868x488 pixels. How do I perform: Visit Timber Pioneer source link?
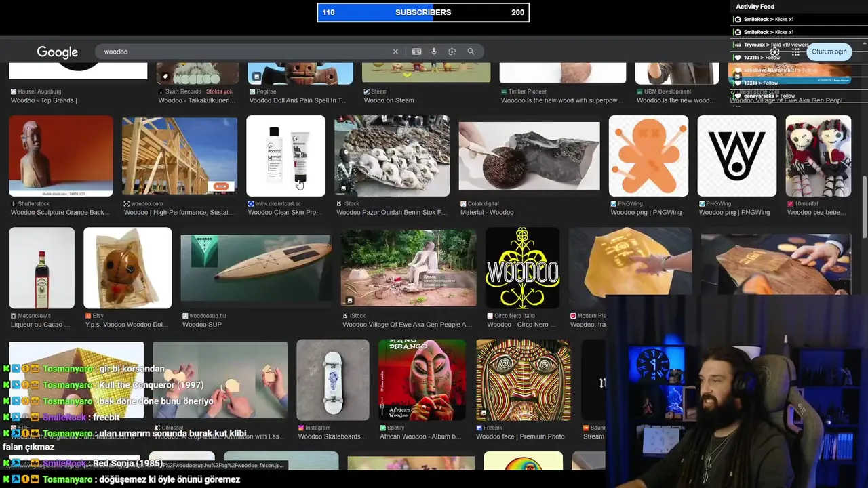[528, 91]
